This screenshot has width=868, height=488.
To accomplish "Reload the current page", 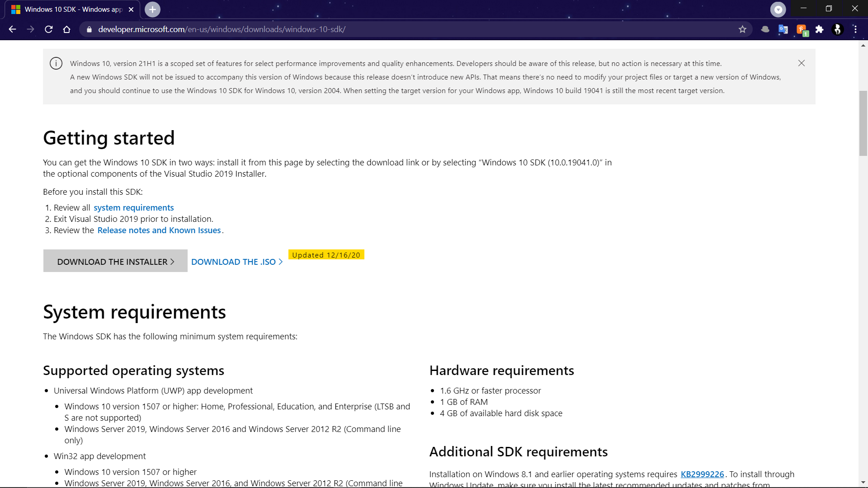I will click(x=49, y=29).
